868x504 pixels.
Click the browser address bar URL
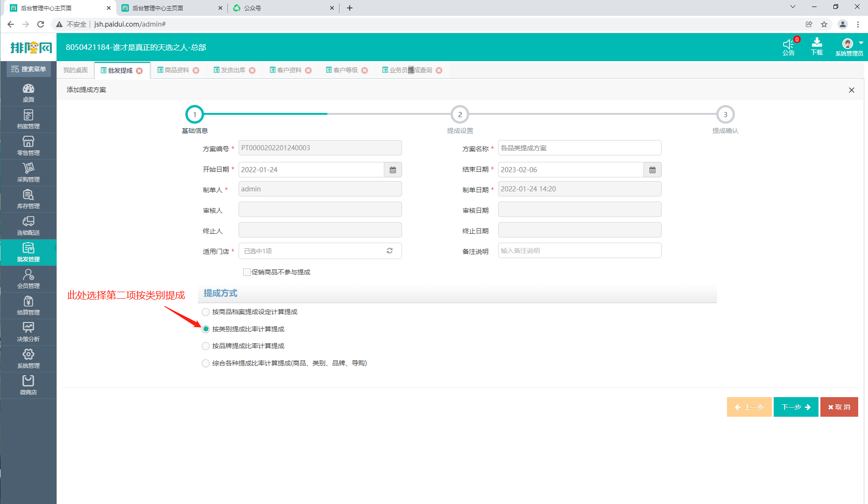130,24
